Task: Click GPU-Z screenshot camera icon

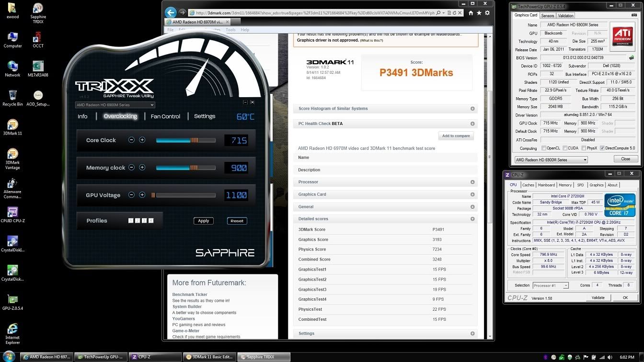Action: (x=633, y=15)
